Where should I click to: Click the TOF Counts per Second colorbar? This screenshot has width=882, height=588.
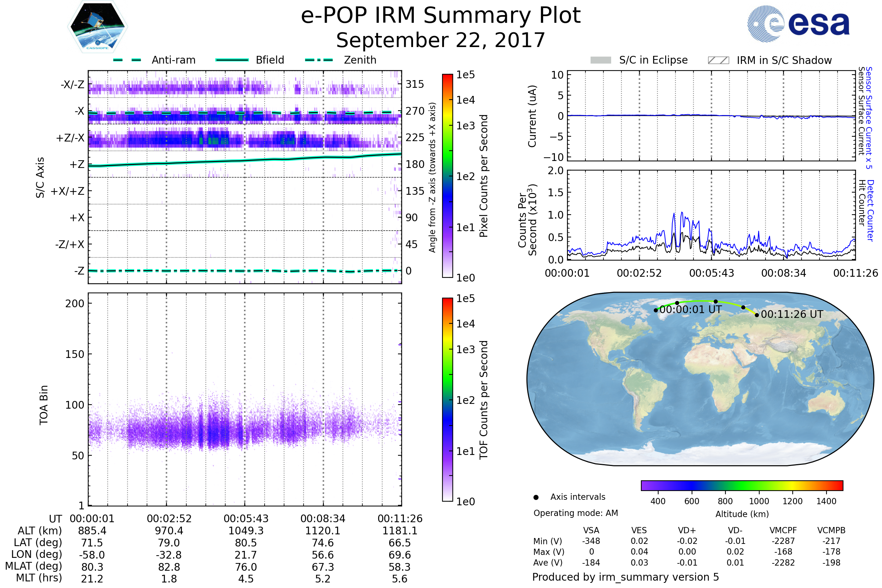[447, 399]
